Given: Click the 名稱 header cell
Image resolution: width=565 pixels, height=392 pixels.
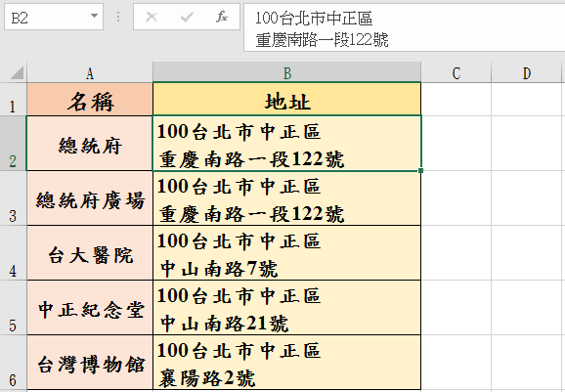Looking at the screenshot, I should [x=90, y=100].
